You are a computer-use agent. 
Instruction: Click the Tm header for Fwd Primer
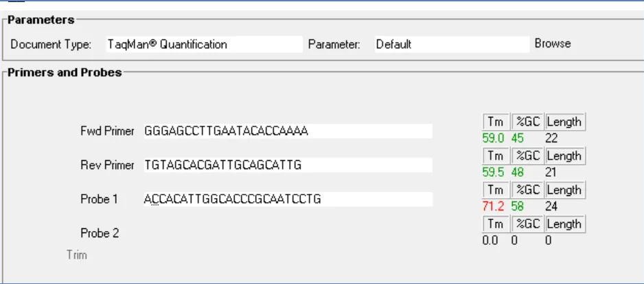click(x=496, y=122)
